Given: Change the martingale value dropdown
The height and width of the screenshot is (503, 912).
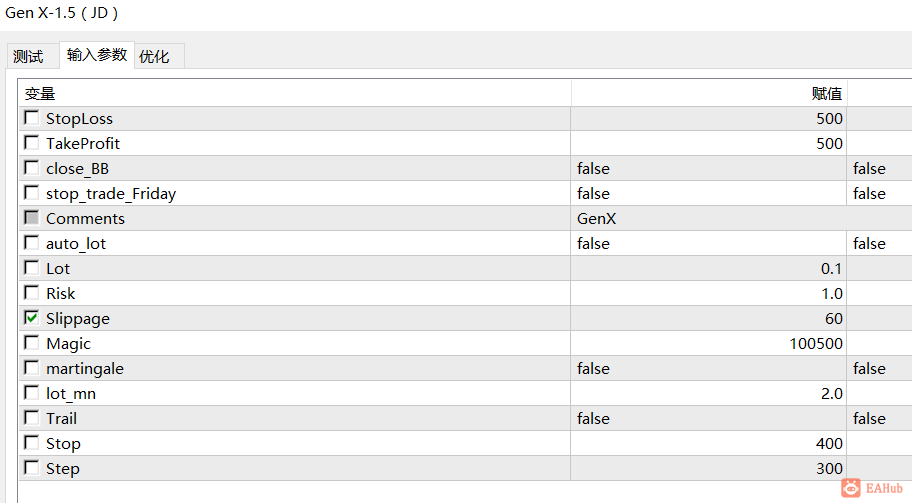Looking at the screenshot, I should pyautogui.click(x=709, y=368).
